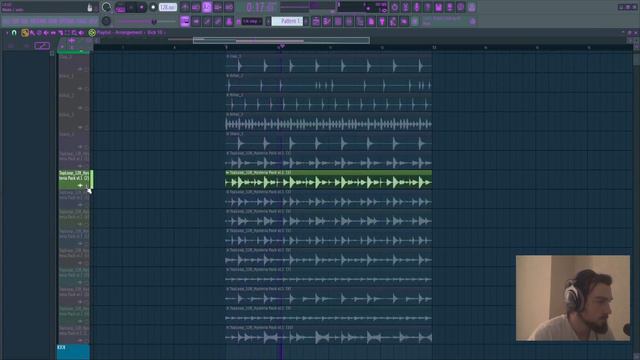Open the global snap '1/4 step' dropdown
This screenshot has width=640, height=360.
pos(252,21)
